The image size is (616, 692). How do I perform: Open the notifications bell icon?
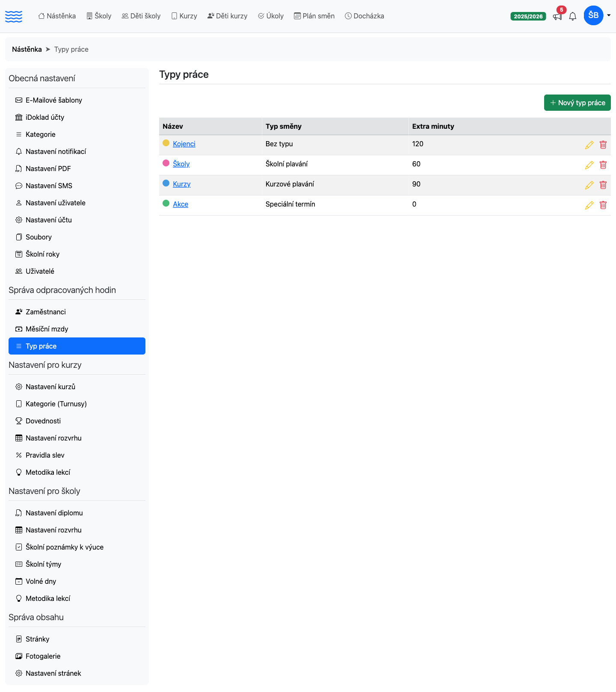[573, 16]
